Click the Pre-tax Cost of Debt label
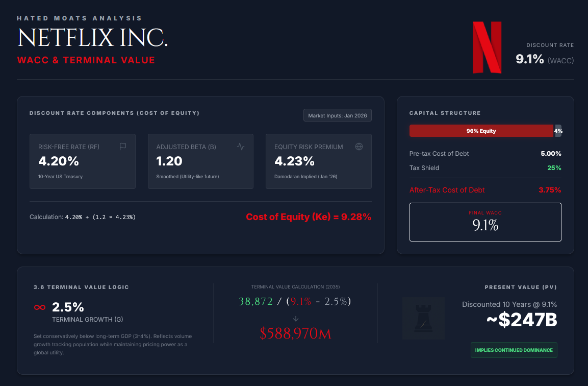Image resolution: width=588 pixels, height=386 pixels. pyautogui.click(x=439, y=154)
